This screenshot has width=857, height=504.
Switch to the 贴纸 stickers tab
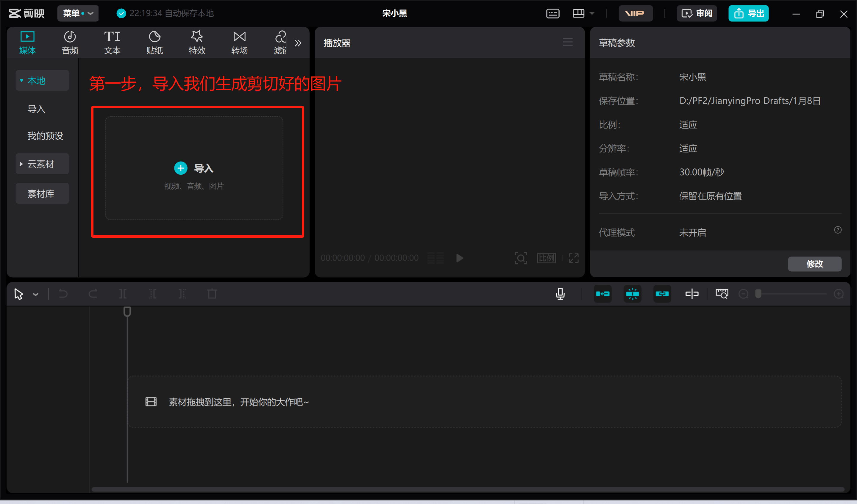155,43
